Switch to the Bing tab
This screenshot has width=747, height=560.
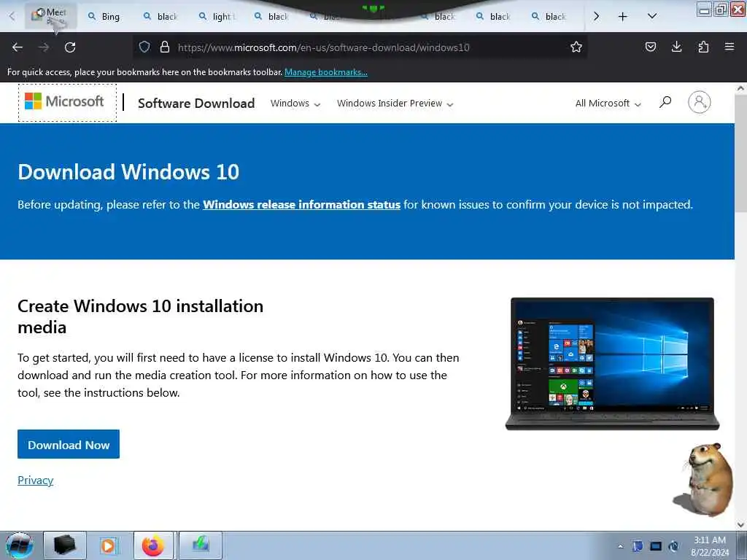click(x=104, y=17)
